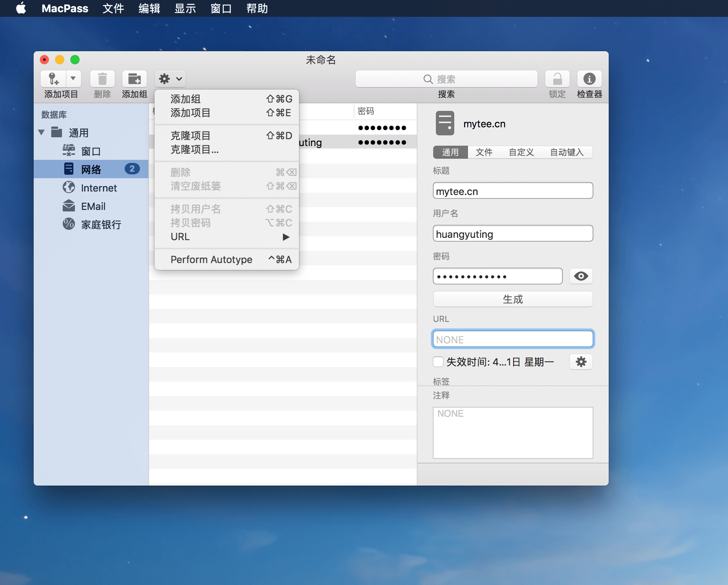Image resolution: width=728 pixels, height=585 pixels.
Task: Click the add entry key icon
Action: tap(54, 79)
